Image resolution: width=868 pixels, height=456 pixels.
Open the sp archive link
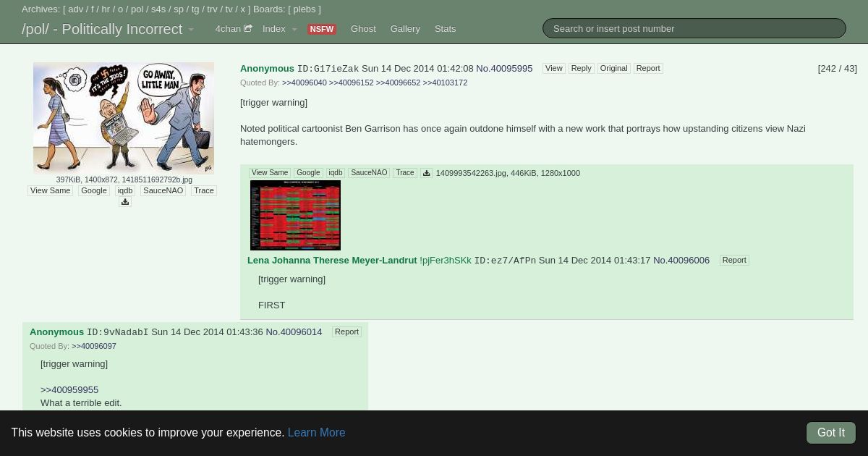[179, 9]
